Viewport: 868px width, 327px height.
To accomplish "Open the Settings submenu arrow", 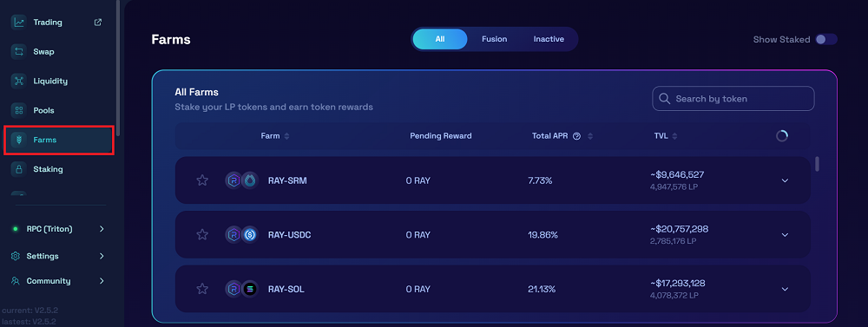I will click(102, 256).
